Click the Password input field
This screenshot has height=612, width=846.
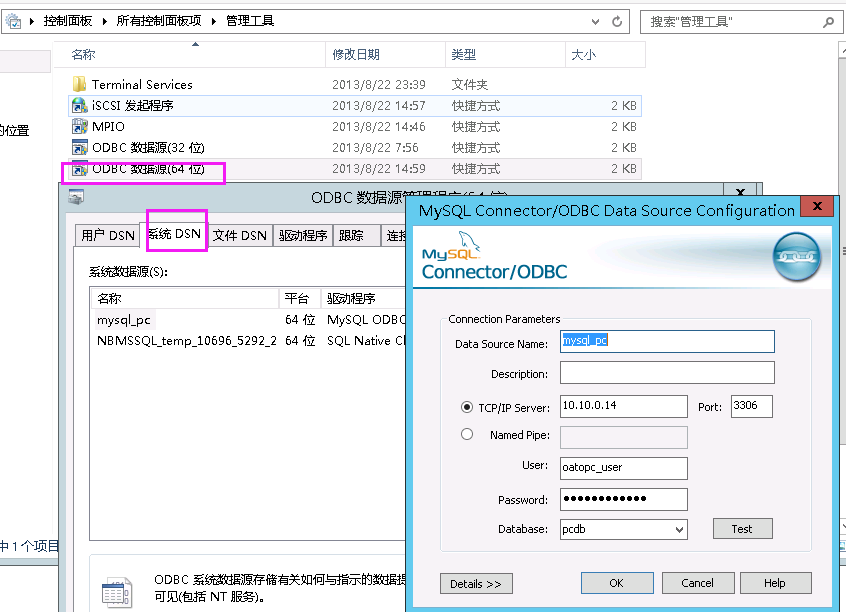(624, 499)
